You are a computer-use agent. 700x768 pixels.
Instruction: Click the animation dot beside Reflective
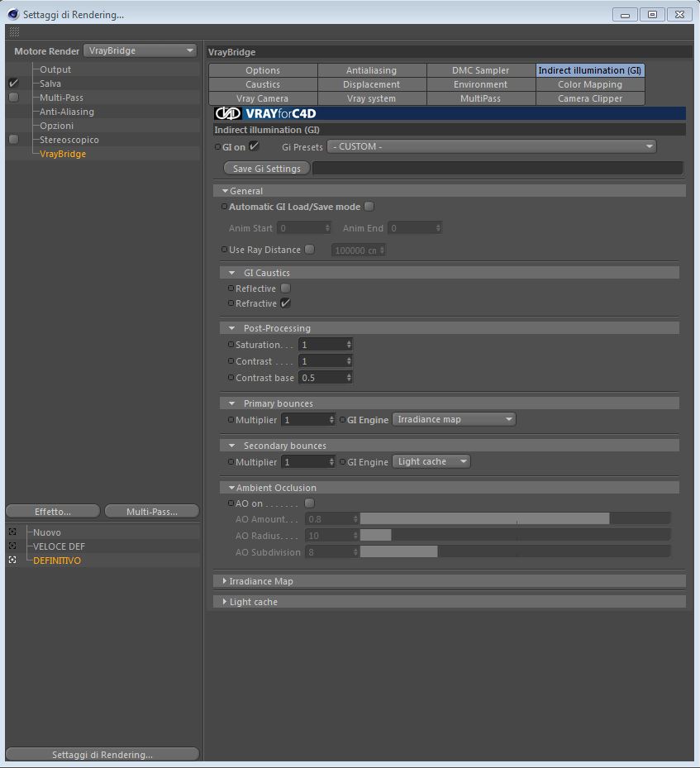coord(231,289)
